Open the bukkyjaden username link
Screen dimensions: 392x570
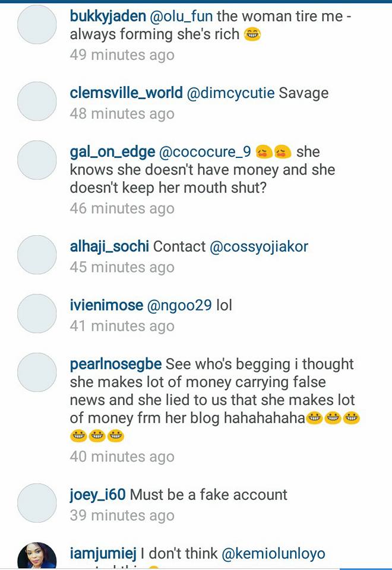click(108, 17)
